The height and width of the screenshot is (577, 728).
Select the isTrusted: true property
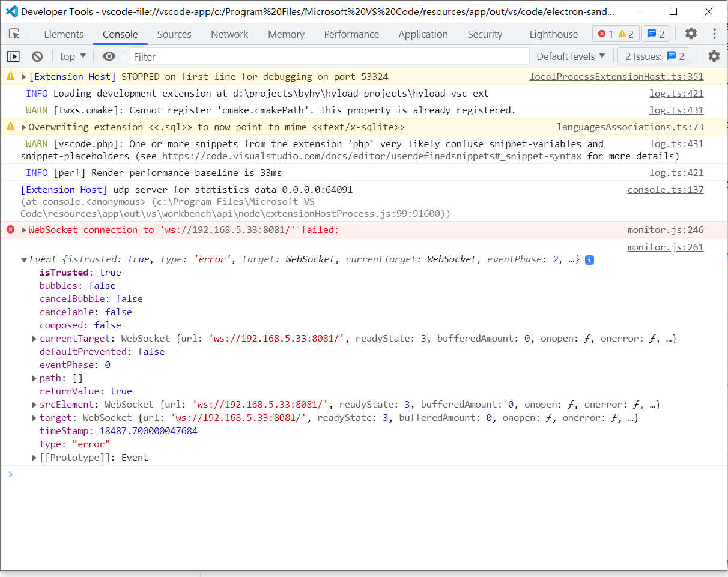click(80, 273)
